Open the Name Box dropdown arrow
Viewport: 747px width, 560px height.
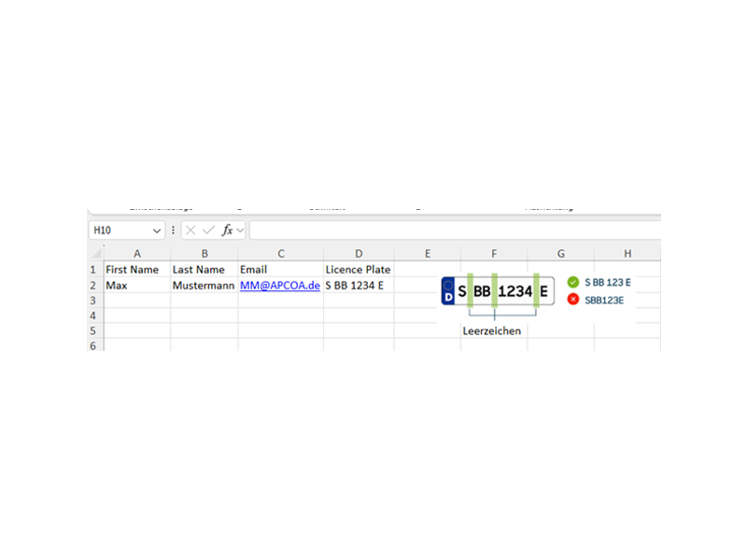tap(157, 230)
